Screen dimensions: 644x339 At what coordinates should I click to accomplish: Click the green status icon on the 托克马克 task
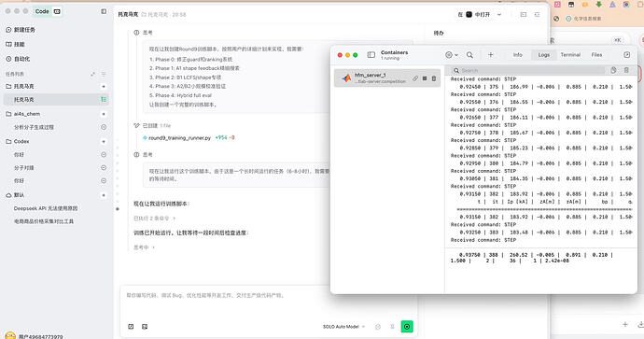(104, 99)
